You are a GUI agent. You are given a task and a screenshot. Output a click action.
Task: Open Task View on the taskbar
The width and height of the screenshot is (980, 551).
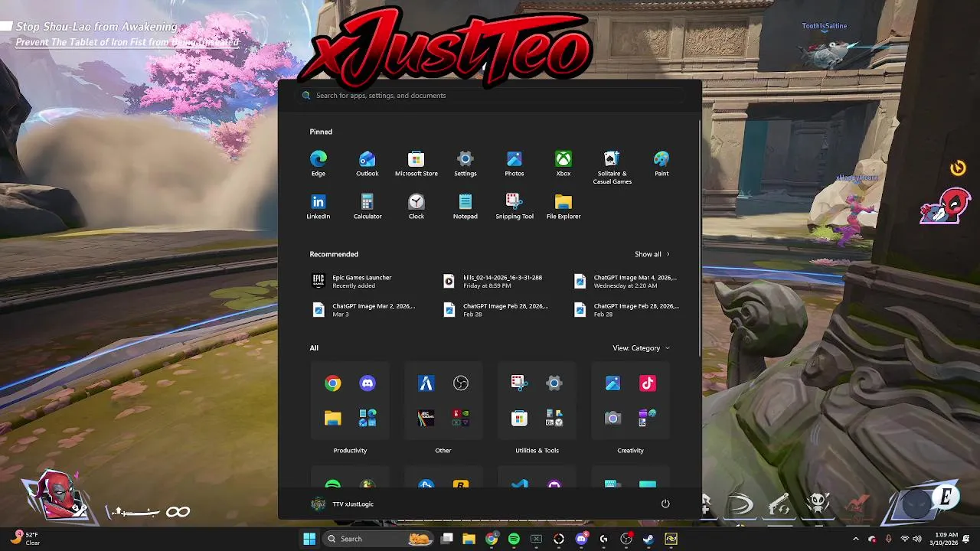[447, 539]
